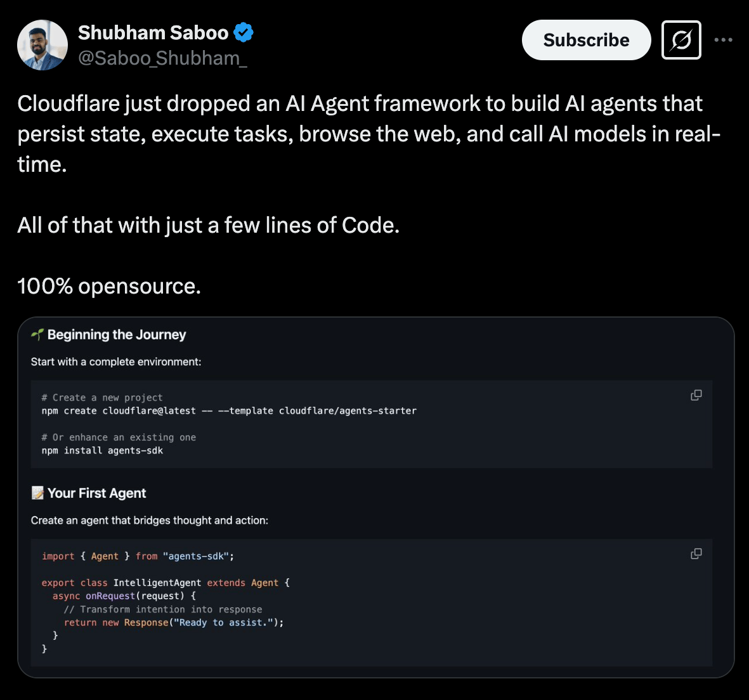Copy the IntelligentAgent code block
Image resolution: width=749 pixels, height=700 pixels.
(x=696, y=554)
